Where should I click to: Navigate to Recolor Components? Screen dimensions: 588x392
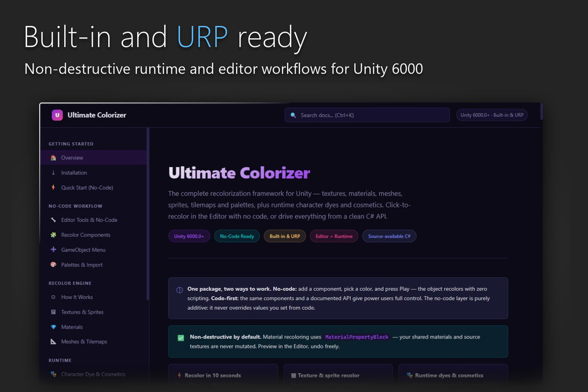click(x=93, y=235)
